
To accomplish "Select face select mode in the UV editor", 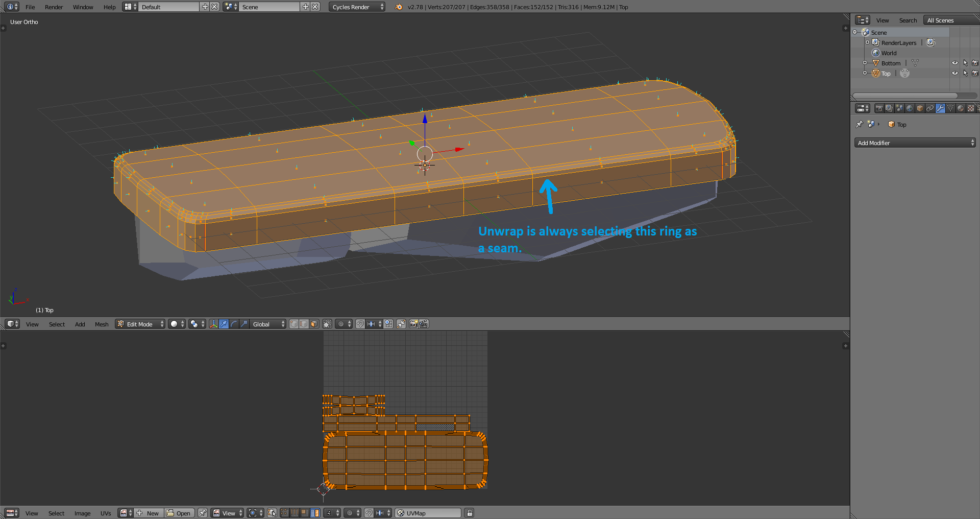I will 304,513.
